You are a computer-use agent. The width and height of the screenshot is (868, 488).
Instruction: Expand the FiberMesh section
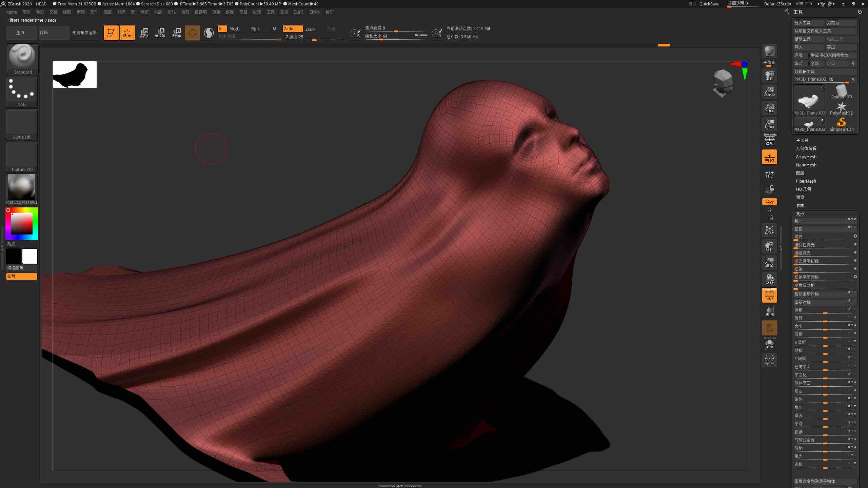(806, 181)
